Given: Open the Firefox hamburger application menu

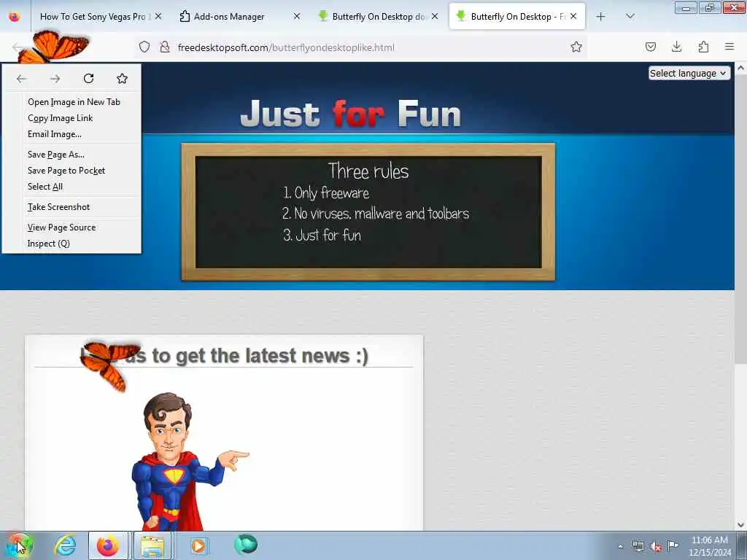Looking at the screenshot, I should (729, 47).
